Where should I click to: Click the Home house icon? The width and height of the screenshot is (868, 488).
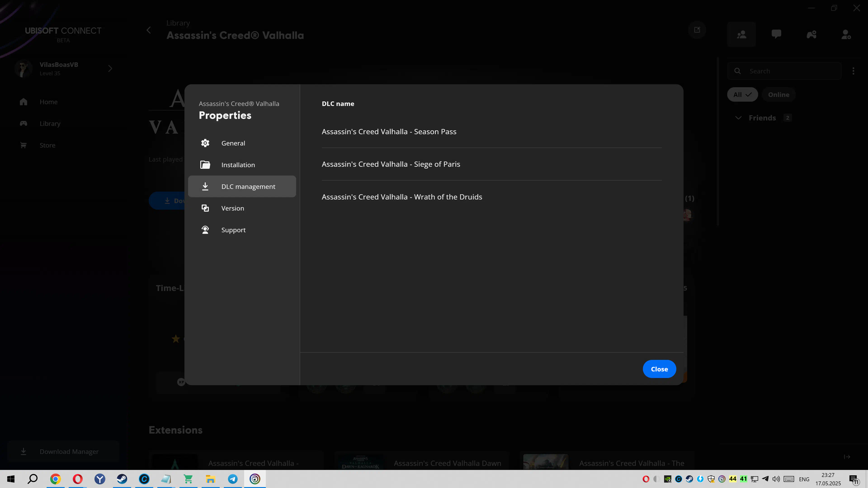(23, 102)
